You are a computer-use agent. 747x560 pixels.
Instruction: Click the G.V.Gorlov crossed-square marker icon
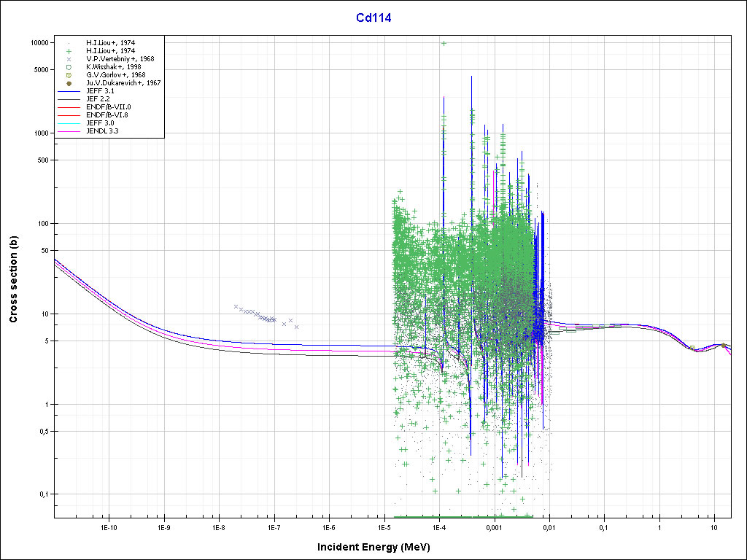(x=69, y=75)
